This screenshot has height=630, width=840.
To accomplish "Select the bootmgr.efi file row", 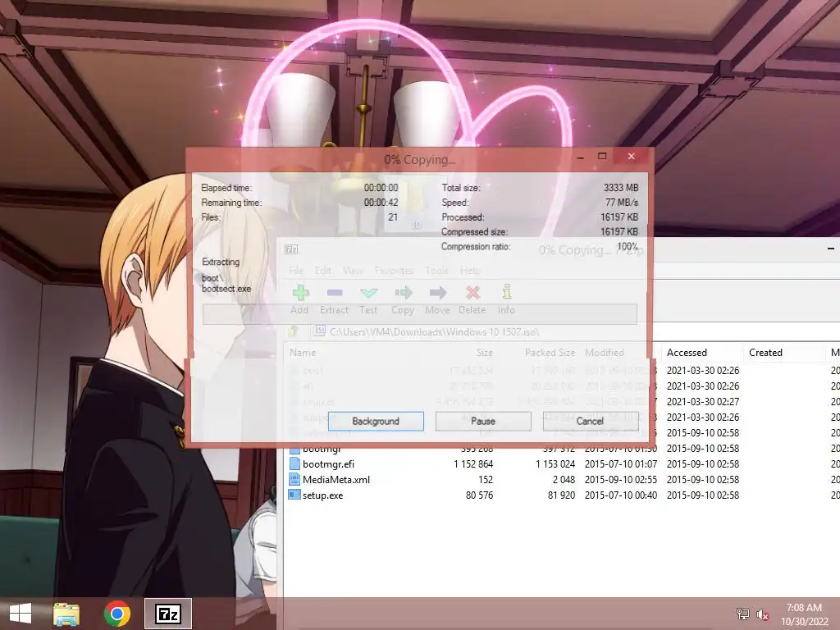I will click(561, 464).
